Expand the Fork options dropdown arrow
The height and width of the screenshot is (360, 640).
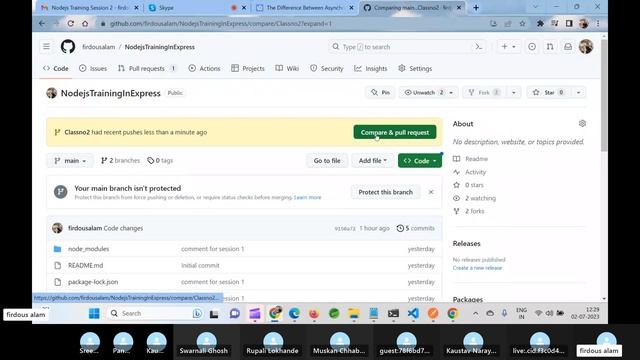(x=513, y=93)
